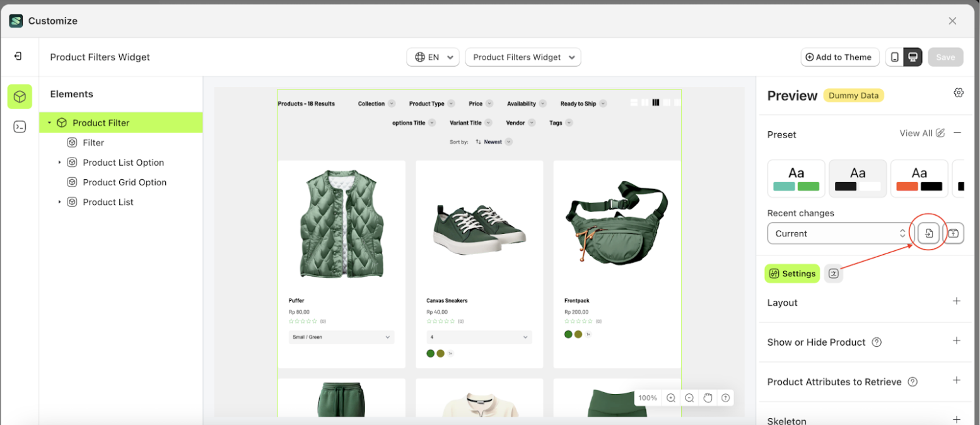Select the Filter element in tree

[93, 143]
